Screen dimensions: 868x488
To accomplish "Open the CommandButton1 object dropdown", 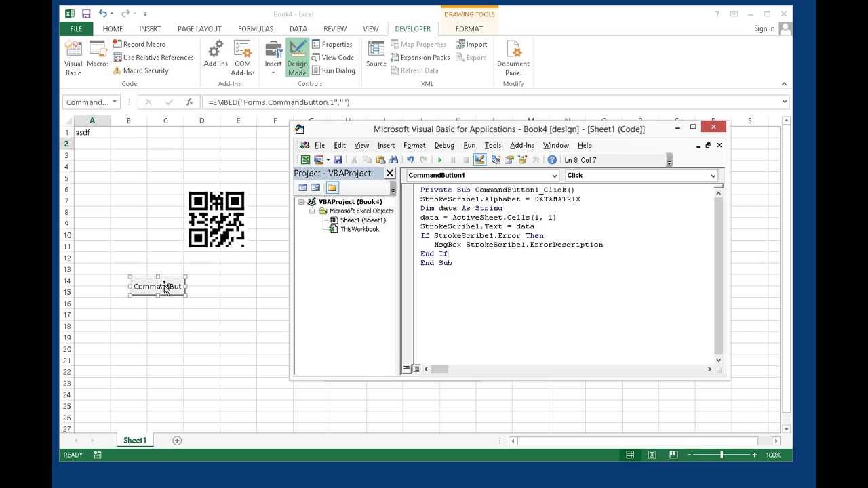I will click(554, 176).
